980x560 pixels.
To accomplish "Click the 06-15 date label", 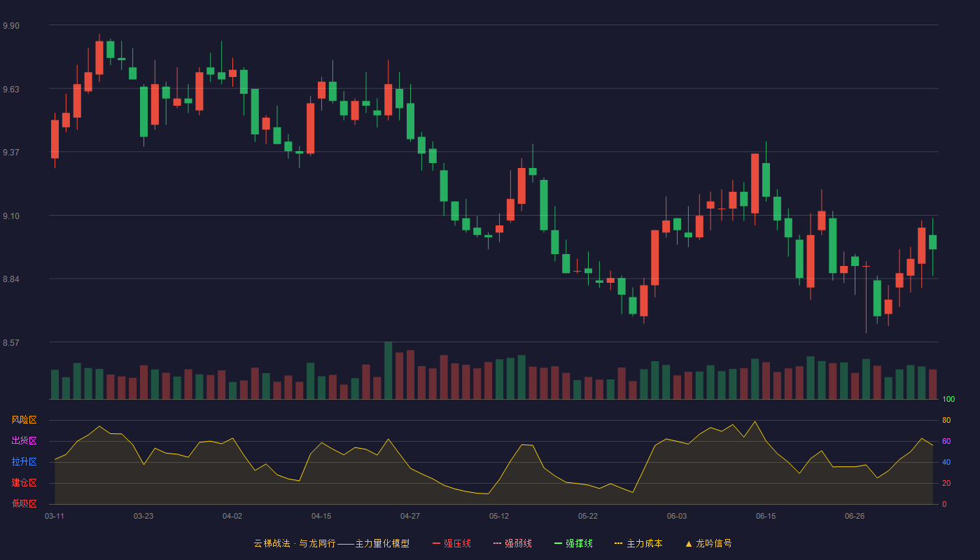I will (766, 516).
